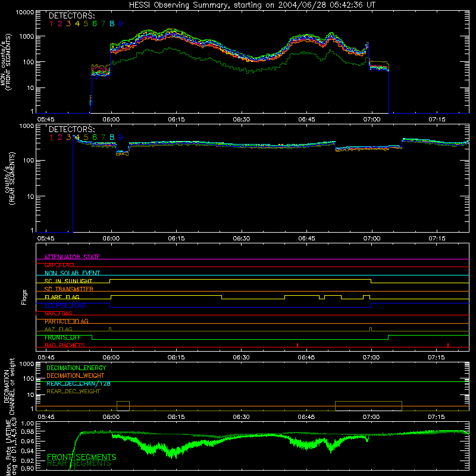The height and width of the screenshot is (476, 476).
Task: Click 06:30 tick label under front segments plot
Action: click(x=242, y=120)
